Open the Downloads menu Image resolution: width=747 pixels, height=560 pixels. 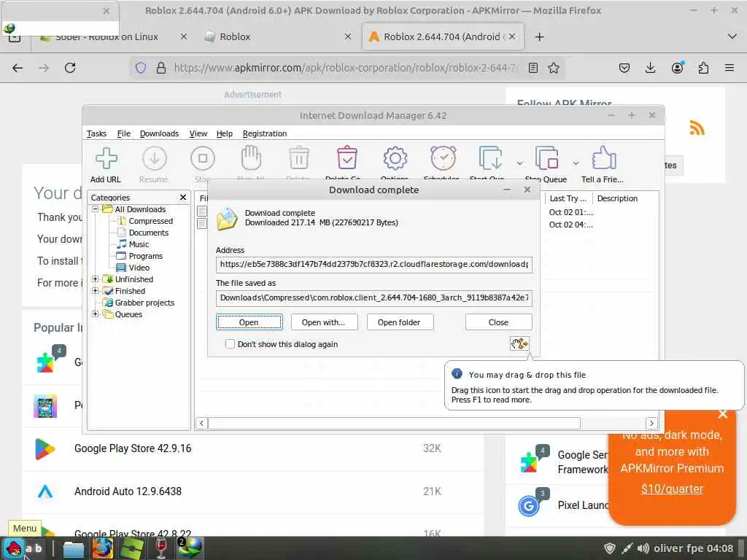(159, 133)
